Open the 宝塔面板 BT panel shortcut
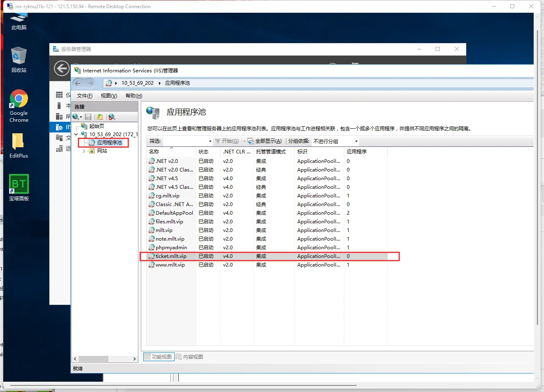 pos(19,188)
